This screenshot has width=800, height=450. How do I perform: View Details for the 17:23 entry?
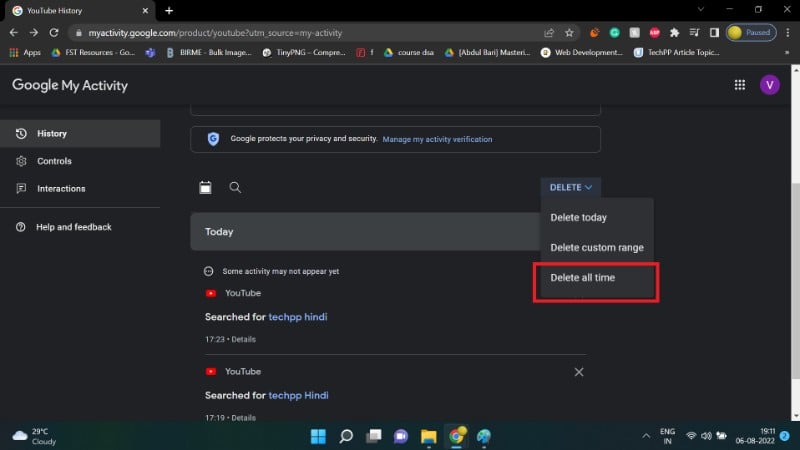[243, 339]
